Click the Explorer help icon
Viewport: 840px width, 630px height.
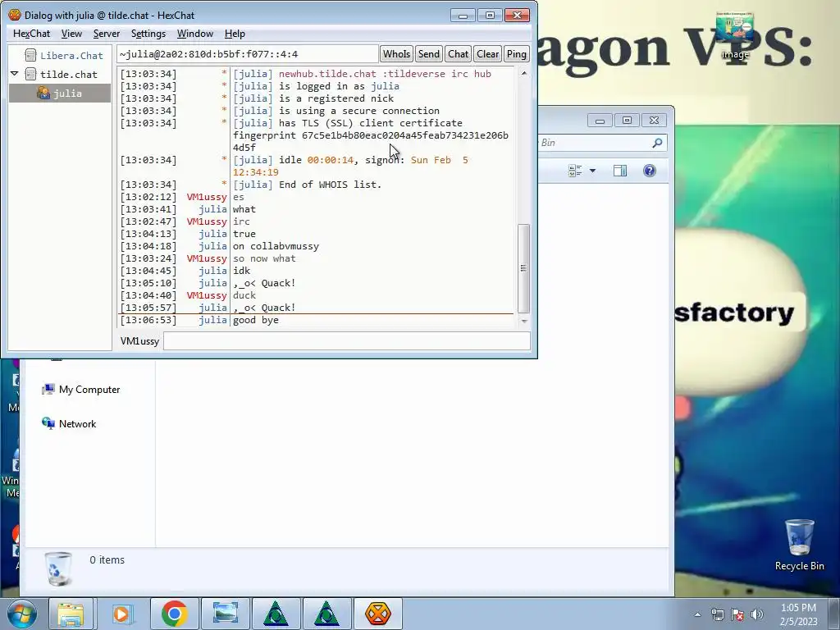tap(650, 171)
